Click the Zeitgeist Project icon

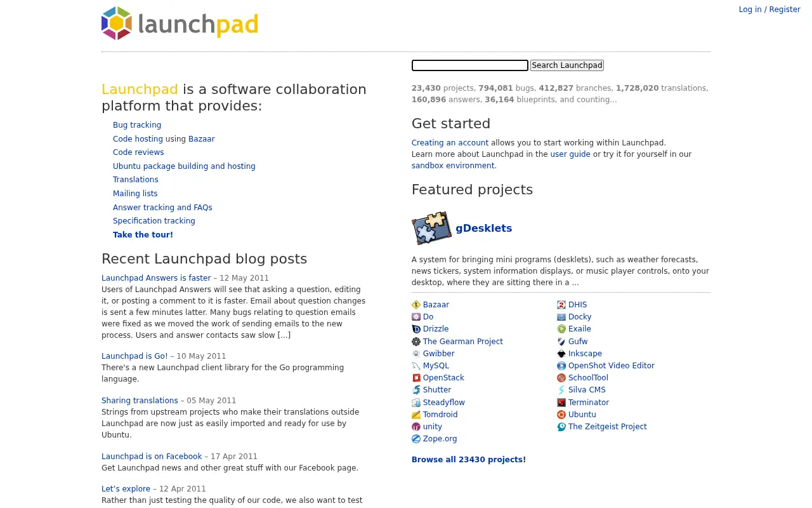[561, 427]
